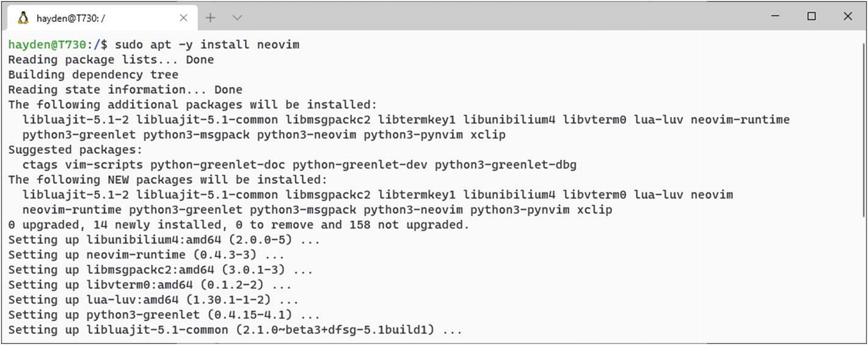Minimize the terminal window
This screenshot has height=345, width=868.
coord(775,16)
